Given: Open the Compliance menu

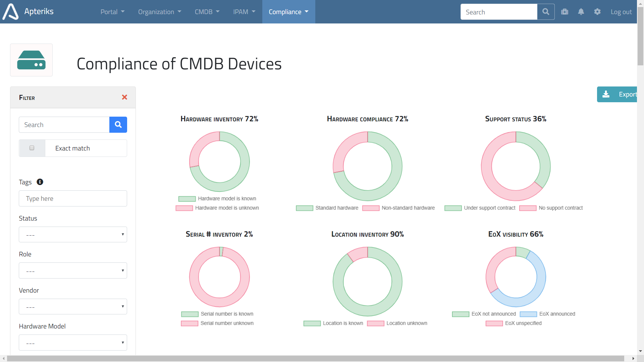Looking at the screenshot, I should coord(288,12).
